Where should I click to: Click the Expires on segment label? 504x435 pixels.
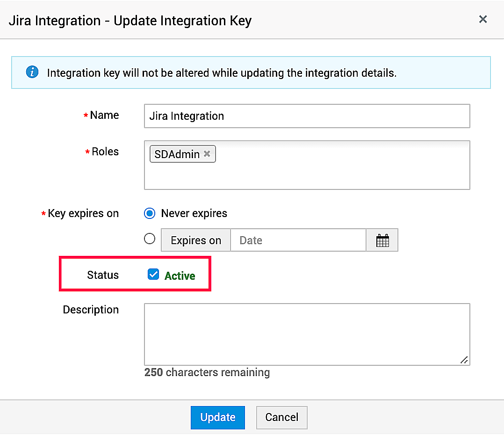[195, 240]
